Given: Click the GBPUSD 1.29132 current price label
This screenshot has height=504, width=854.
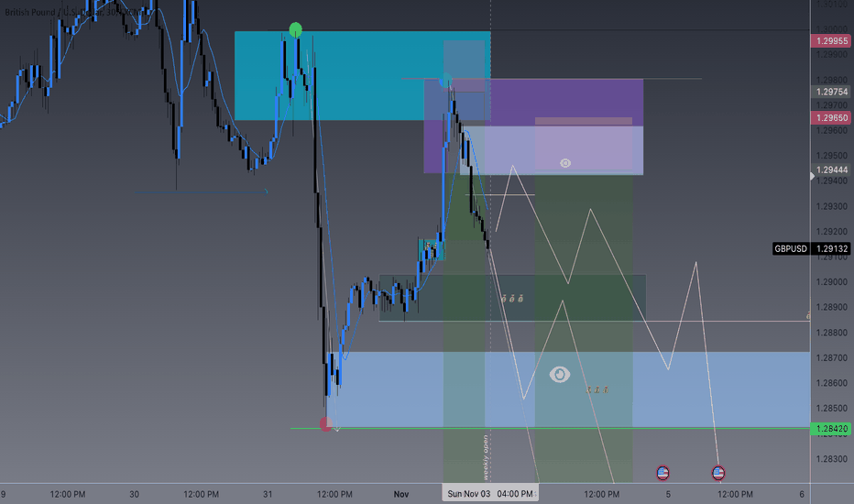Looking at the screenshot, I should (x=811, y=249).
